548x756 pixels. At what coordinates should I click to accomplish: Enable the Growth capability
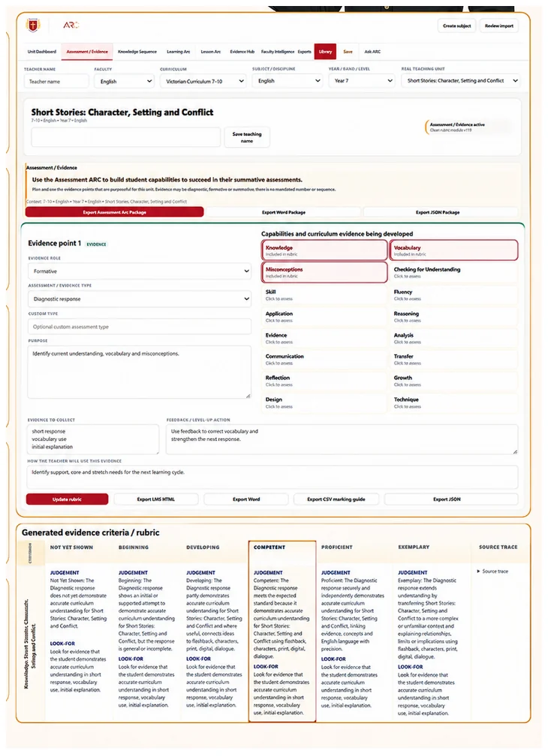[453, 381]
